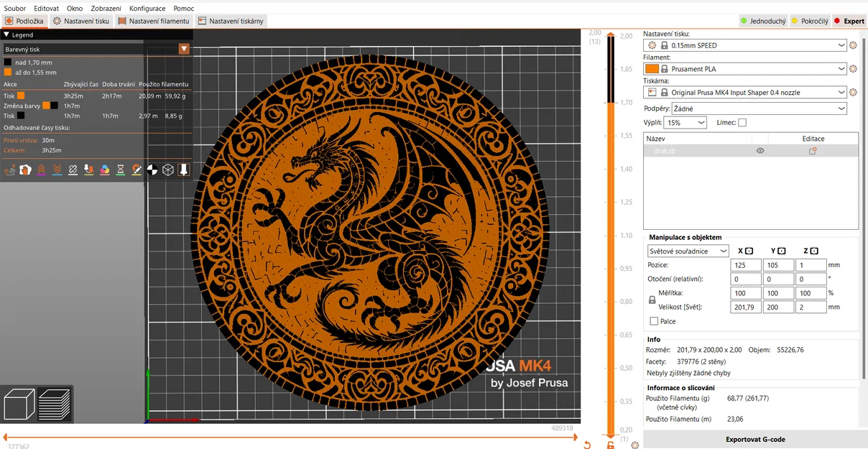Click the orange filament color swatch

(x=652, y=69)
